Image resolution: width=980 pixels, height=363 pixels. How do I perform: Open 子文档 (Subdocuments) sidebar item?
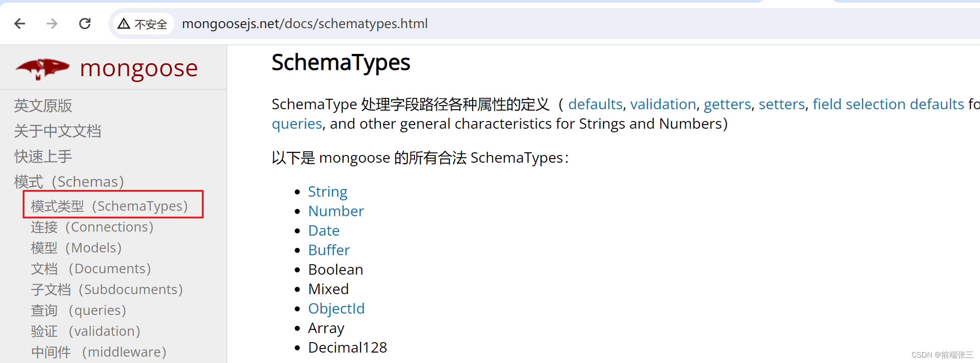tap(107, 289)
